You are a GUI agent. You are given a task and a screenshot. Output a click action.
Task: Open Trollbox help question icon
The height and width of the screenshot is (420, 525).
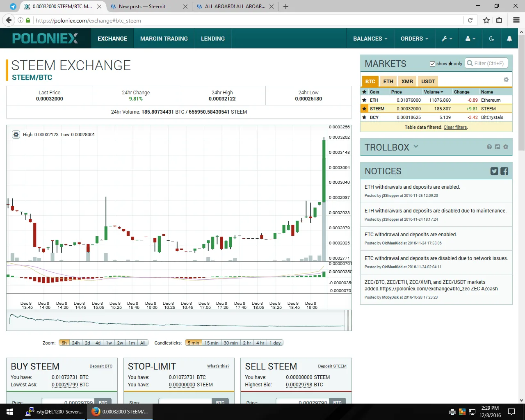[x=489, y=147]
